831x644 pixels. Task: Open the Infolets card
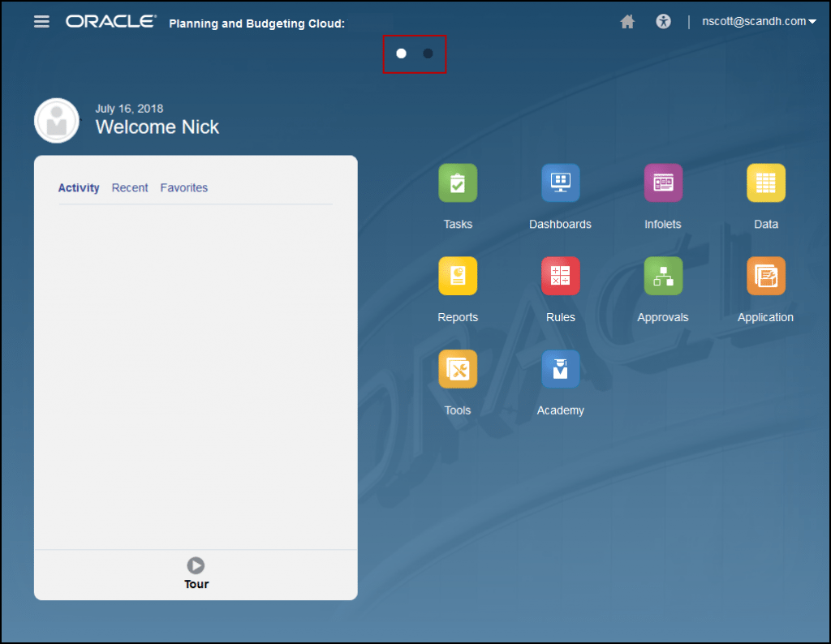tap(663, 183)
